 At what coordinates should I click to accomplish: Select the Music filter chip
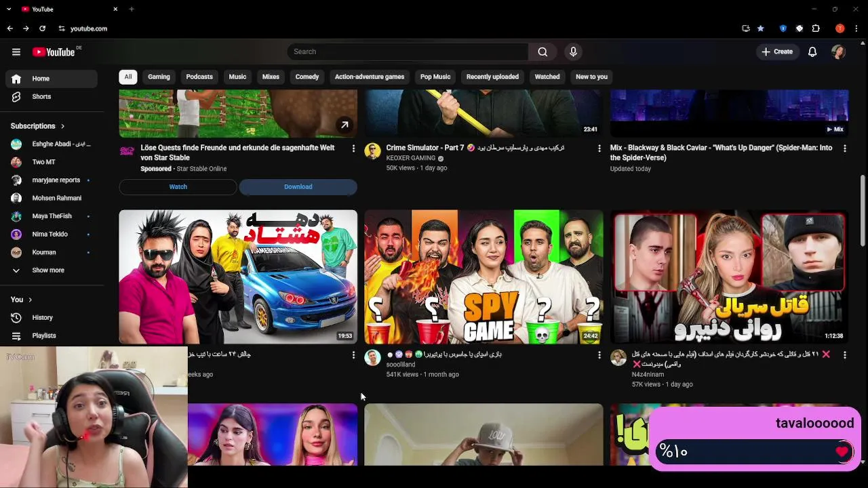[237, 77]
